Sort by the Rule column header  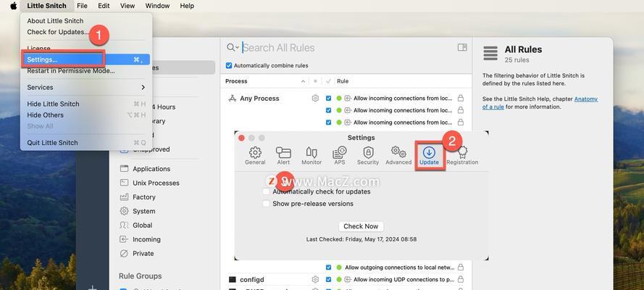pyautogui.click(x=343, y=81)
